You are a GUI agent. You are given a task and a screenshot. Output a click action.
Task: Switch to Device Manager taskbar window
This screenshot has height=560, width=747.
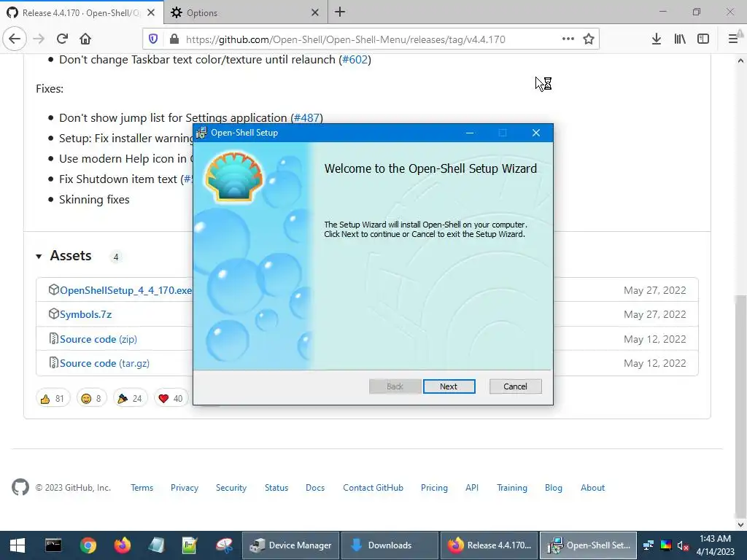[x=290, y=545]
